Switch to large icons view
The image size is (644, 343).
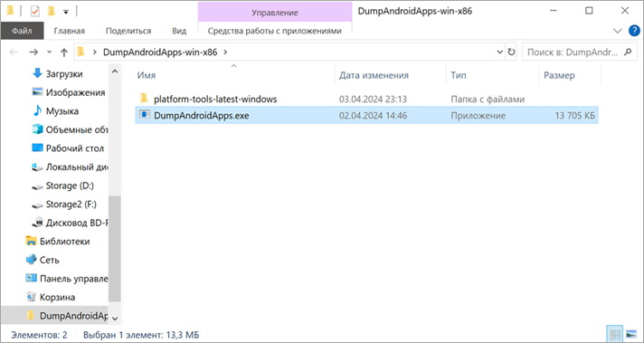point(630,335)
